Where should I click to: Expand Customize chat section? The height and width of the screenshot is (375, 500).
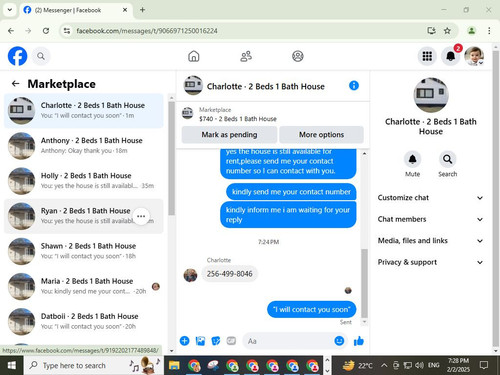[x=430, y=198]
